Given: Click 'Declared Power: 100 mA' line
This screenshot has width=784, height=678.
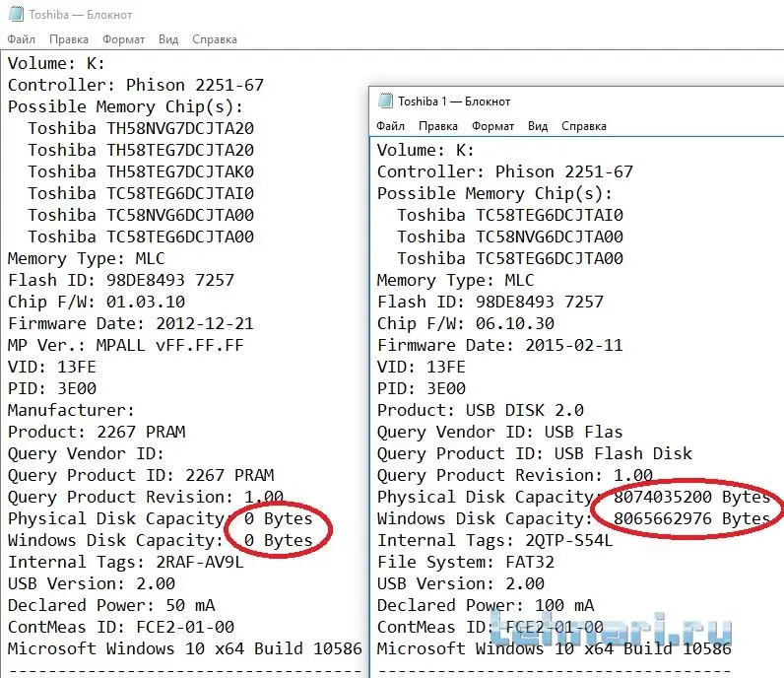Looking at the screenshot, I should click(486, 605).
